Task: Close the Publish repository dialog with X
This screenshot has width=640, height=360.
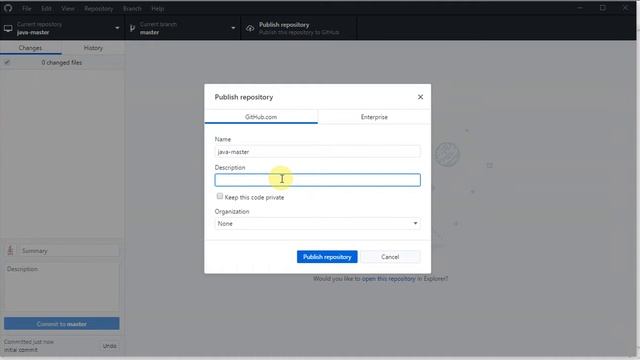Action: (420, 97)
